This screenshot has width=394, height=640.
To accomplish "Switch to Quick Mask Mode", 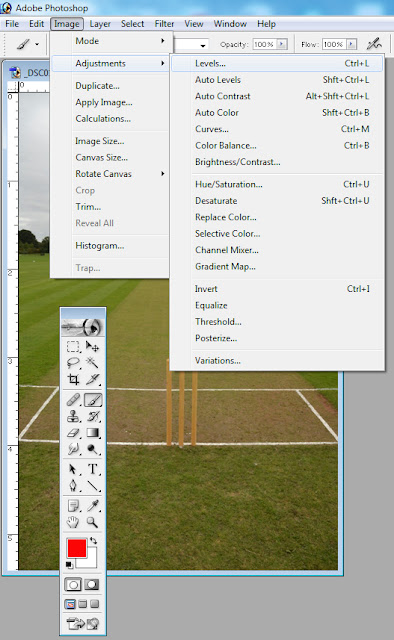I will coord(92,585).
